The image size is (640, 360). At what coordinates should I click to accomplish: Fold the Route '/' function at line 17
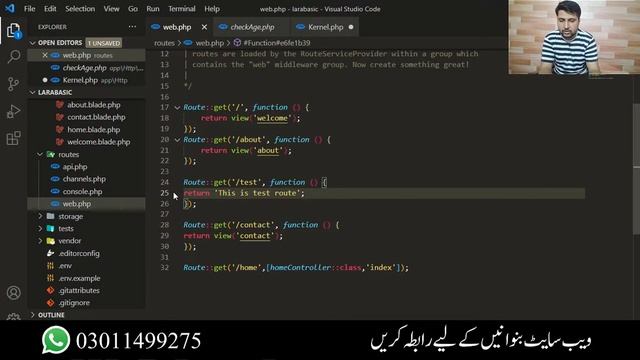point(177,108)
